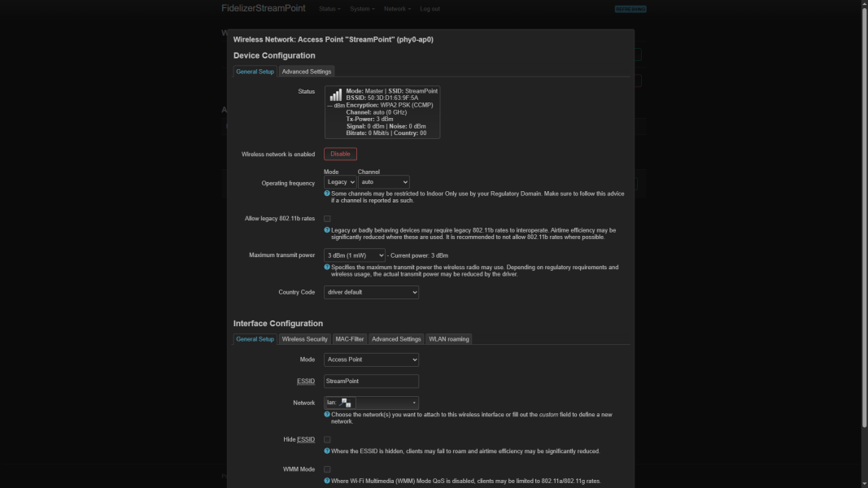Click the help icon under Allow legacy 802.11b rates
This screenshot has width=868, height=488.
click(x=327, y=230)
